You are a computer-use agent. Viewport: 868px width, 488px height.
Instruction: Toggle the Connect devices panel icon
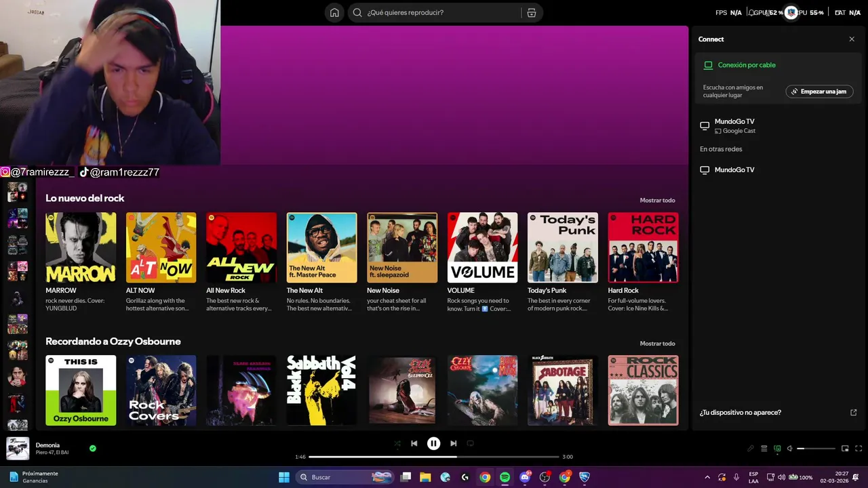point(777,448)
